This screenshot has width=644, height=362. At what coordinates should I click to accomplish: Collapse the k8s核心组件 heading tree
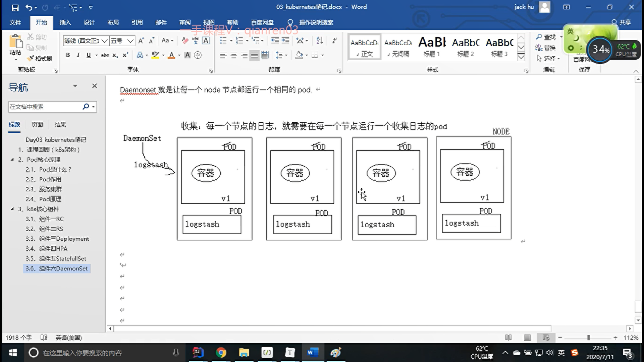[12, 209]
